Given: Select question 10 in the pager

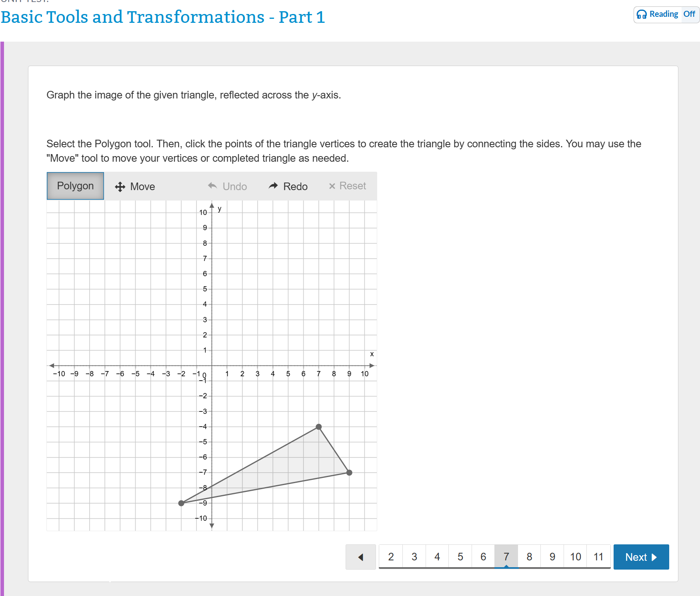Looking at the screenshot, I should [x=575, y=557].
